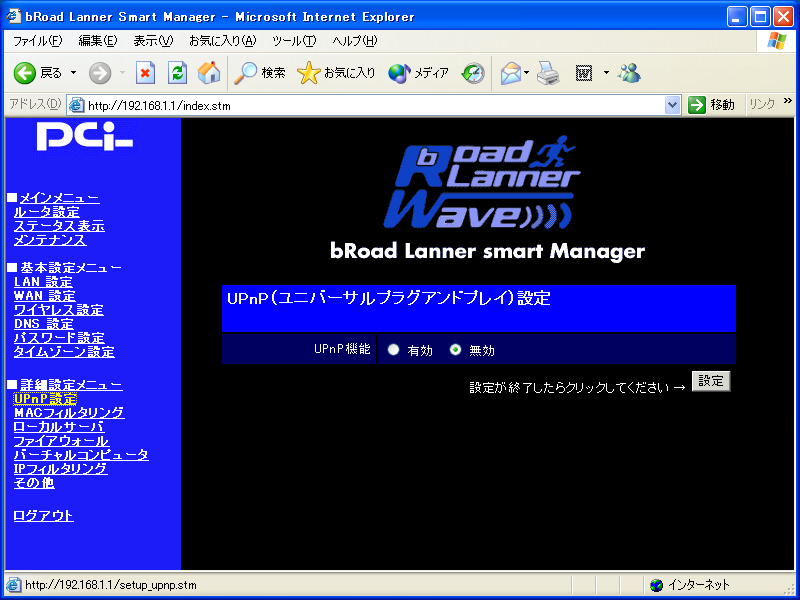Open the バーチャルコンピュータ link

(81, 455)
